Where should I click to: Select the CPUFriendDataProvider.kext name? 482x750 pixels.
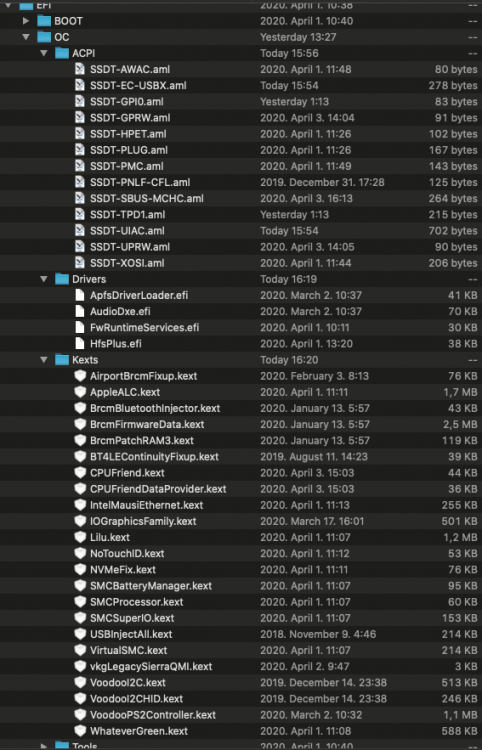coord(158,489)
